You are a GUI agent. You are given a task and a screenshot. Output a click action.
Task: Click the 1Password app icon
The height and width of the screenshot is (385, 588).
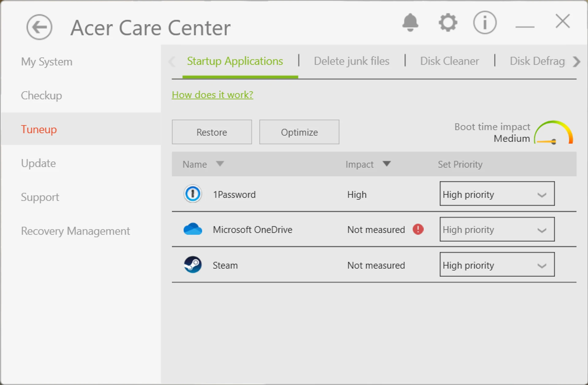click(193, 194)
